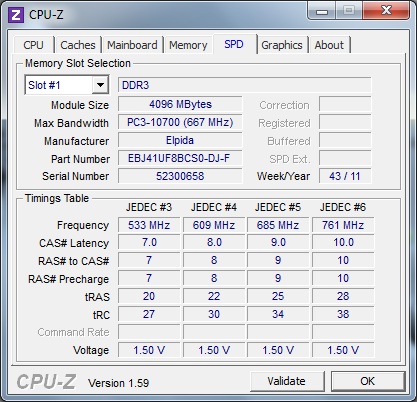
Task: Select the SPD tab
Action: click(x=234, y=44)
